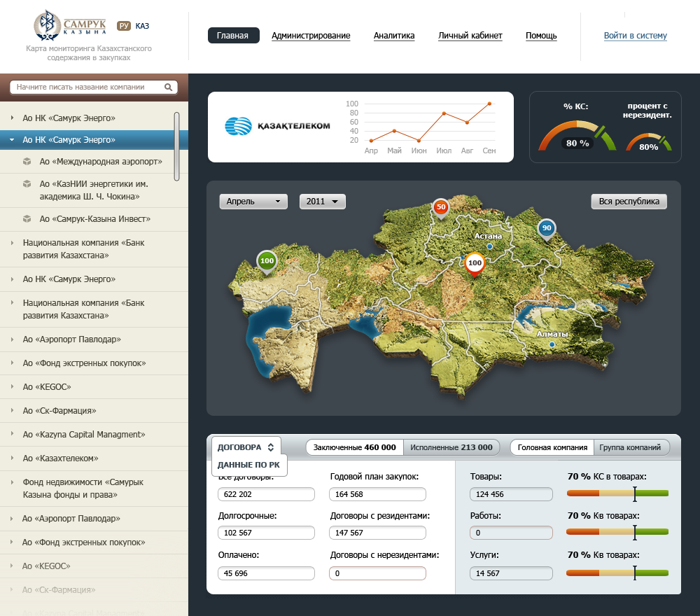Click the search magnifier icon
Image resolution: width=700 pixels, height=616 pixels.
(x=168, y=87)
